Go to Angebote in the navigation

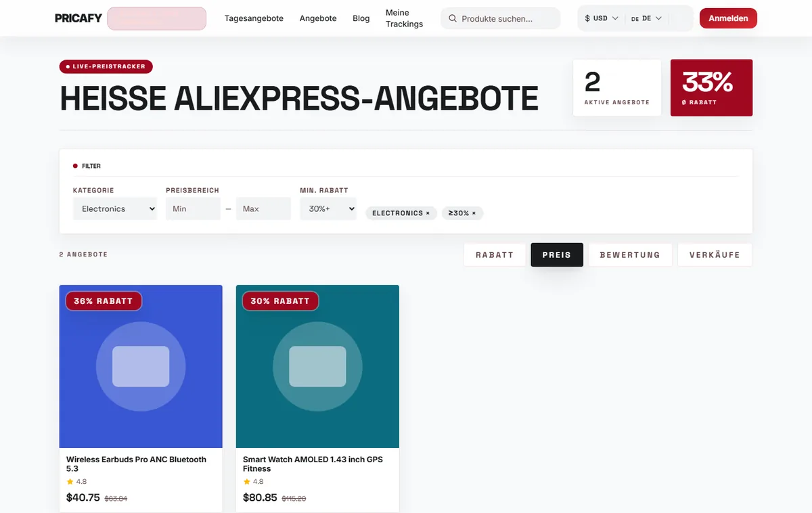click(x=318, y=18)
